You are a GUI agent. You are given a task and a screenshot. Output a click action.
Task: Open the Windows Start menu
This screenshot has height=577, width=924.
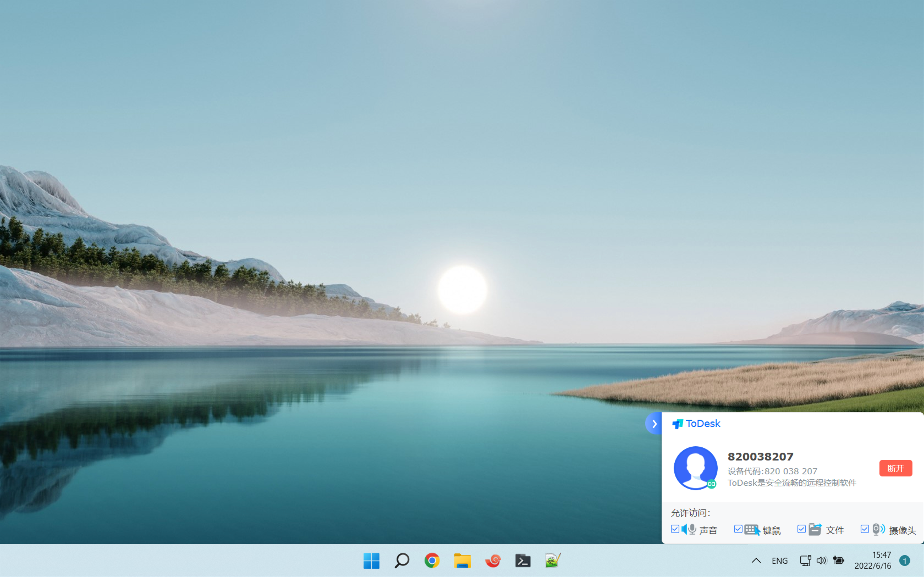pyautogui.click(x=371, y=561)
